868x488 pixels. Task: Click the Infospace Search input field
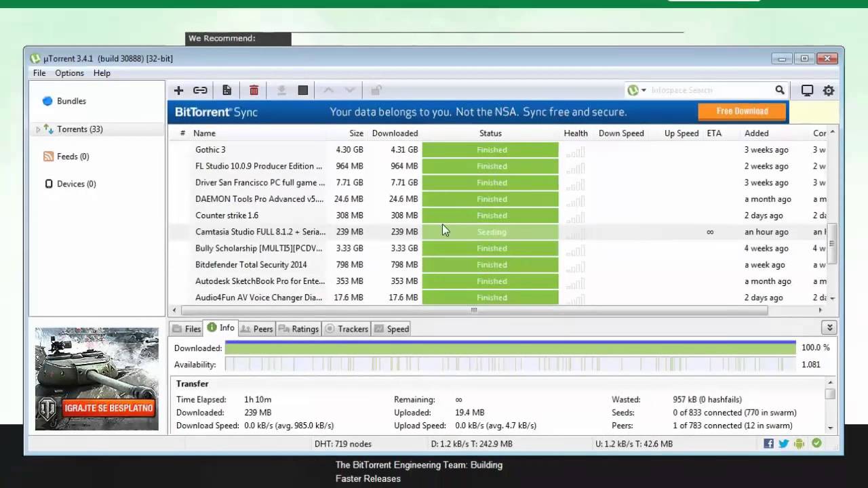pos(711,90)
